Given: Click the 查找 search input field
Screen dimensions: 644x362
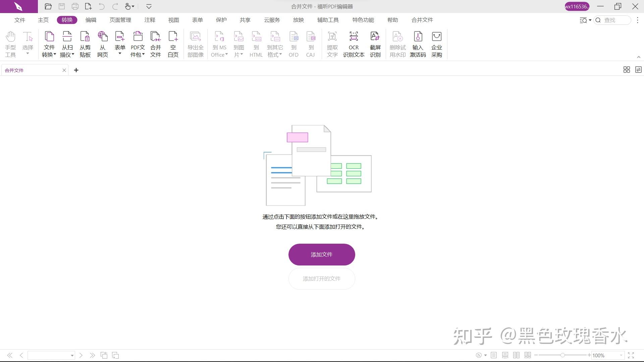Looking at the screenshot, I should click(616, 20).
